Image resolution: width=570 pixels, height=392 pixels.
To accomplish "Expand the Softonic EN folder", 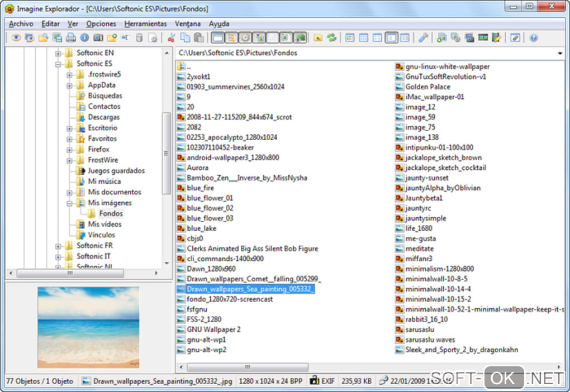I will click(x=58, y=54).
